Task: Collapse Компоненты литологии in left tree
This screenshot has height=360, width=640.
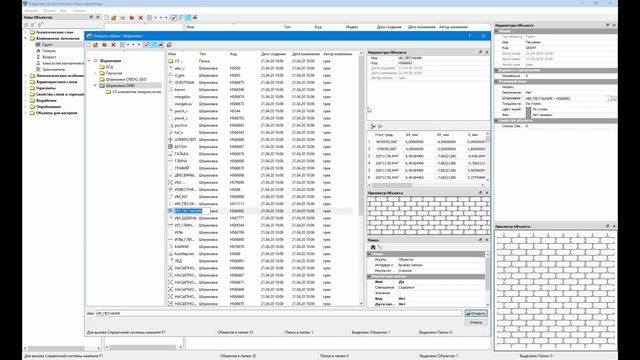Action: pyautogui.click(x=26, y=38)
